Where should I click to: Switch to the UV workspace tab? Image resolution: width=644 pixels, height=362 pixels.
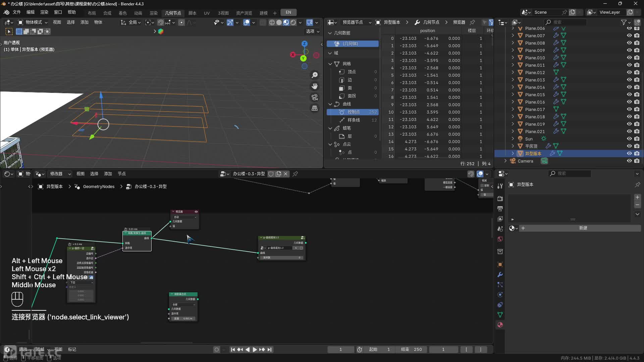(207, 13)
